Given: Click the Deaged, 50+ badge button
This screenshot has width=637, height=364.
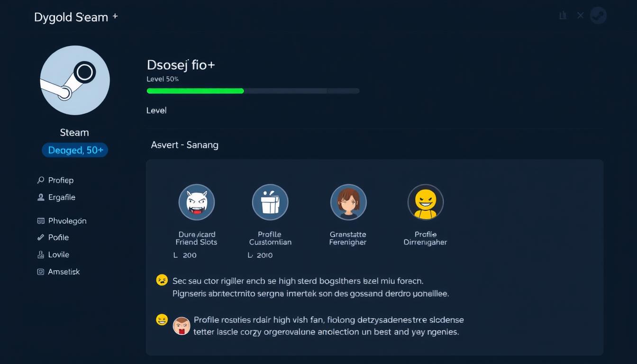Looking at the screenshot, I should coord(74,149).
